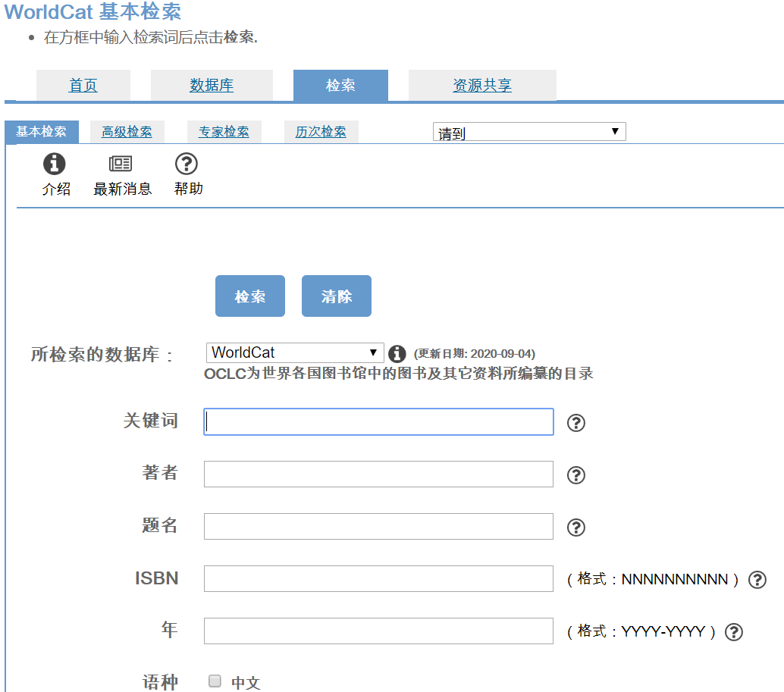Click help icon next to ISBN format
The width and height of the screenshot is (784, 692).
point(757,580)
